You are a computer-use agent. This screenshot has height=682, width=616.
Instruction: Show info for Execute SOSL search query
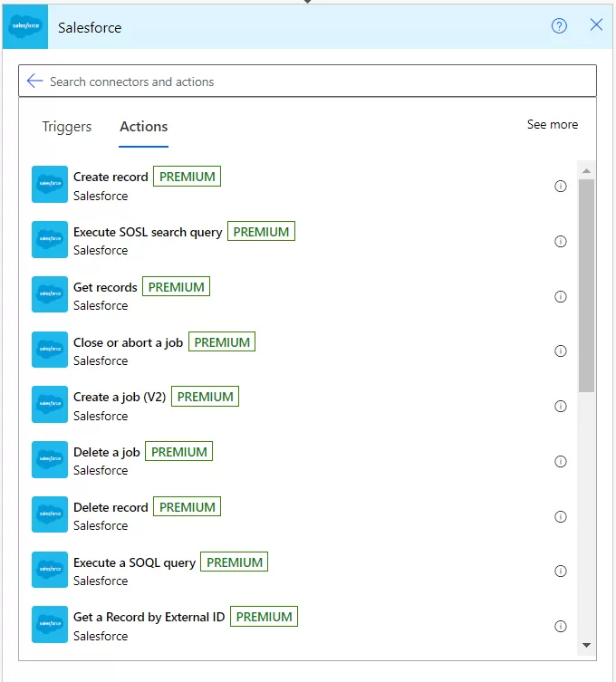[560, 241]
